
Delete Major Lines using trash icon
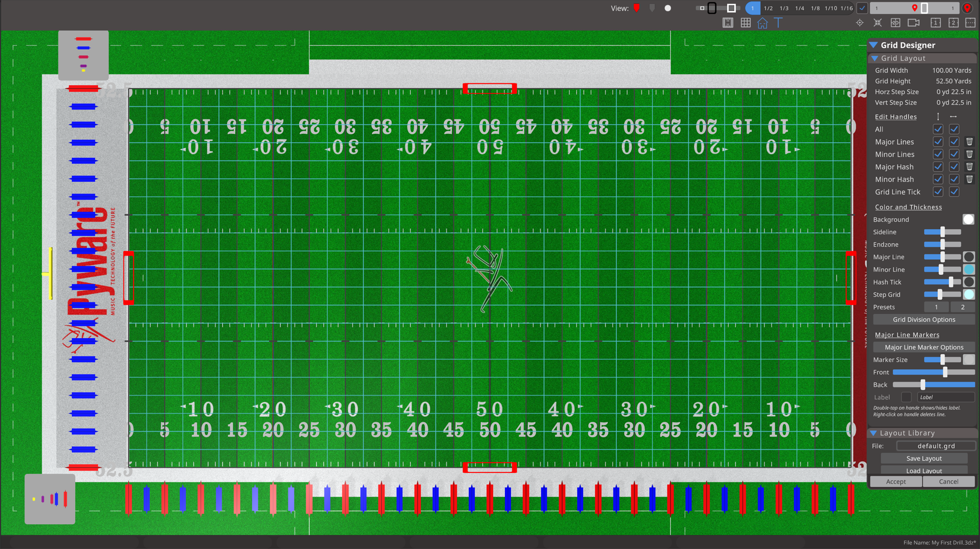click(x=969, y=141)
